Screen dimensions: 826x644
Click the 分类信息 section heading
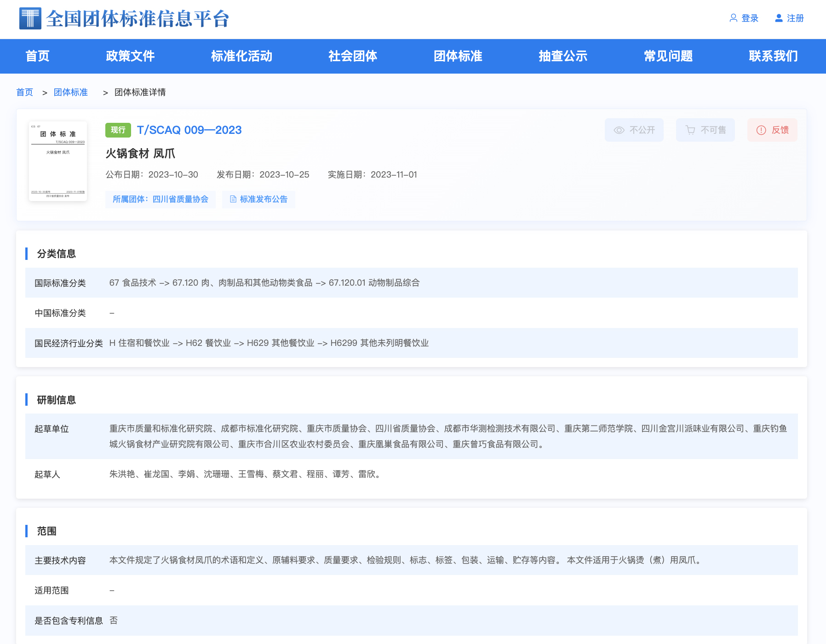point(56,253)
